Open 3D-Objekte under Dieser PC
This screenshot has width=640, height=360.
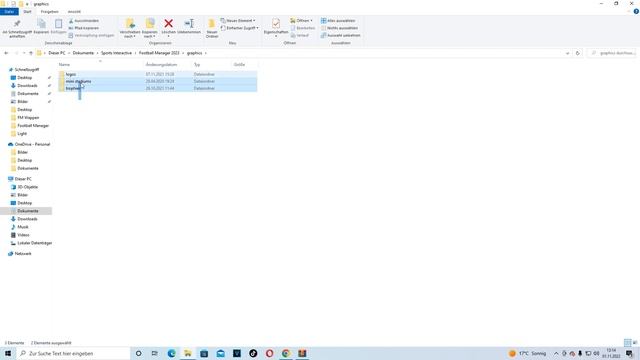pyautogui.click(x=27, y=187)
